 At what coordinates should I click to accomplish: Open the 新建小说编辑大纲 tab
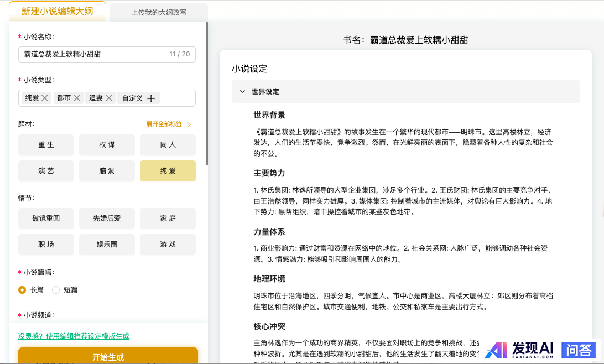[58, 12]
